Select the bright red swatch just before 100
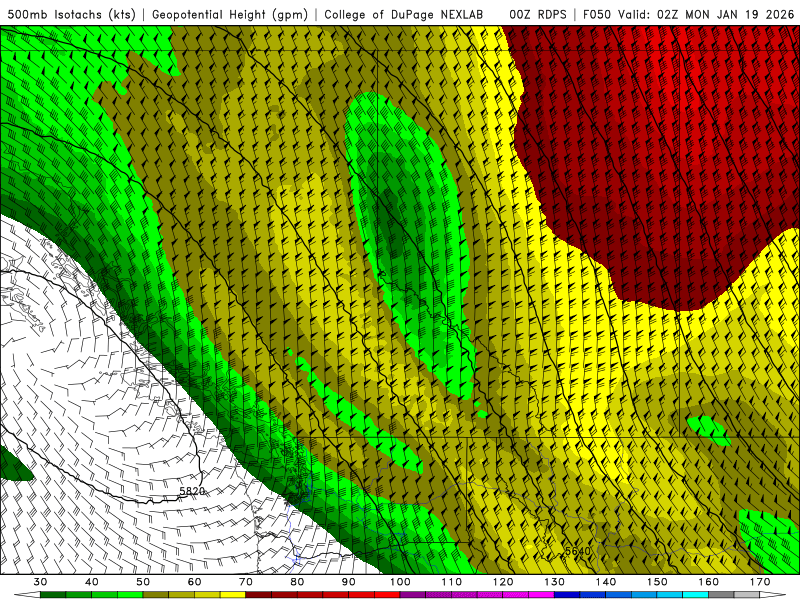 [x=387, y=595]
